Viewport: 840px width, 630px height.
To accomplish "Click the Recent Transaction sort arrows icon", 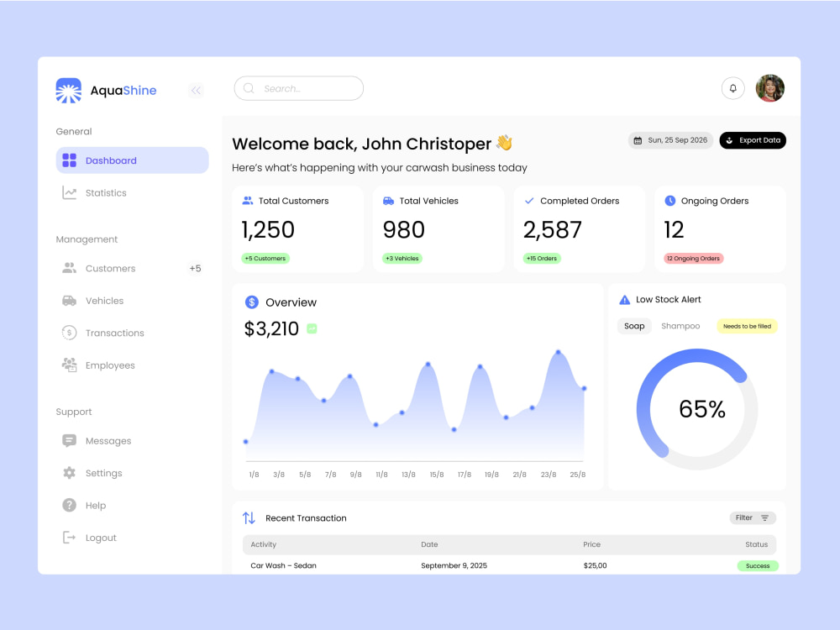I will tap(249, 518).
